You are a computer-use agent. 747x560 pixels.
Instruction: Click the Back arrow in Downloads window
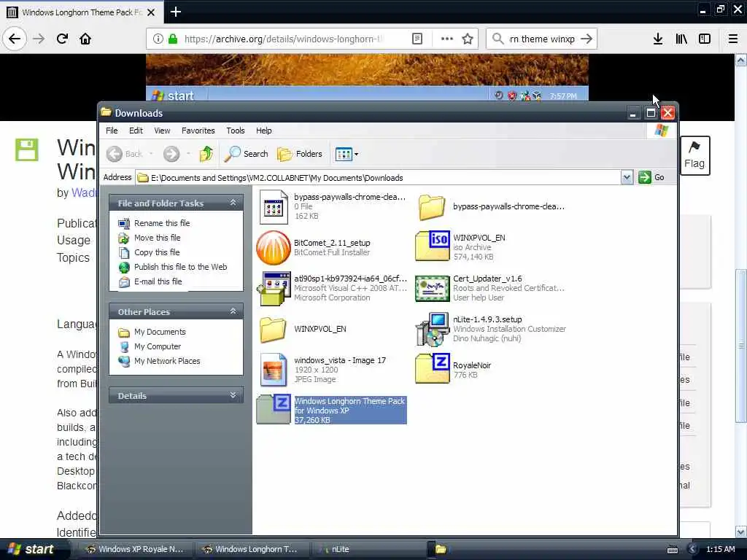(x=115, y=154)
